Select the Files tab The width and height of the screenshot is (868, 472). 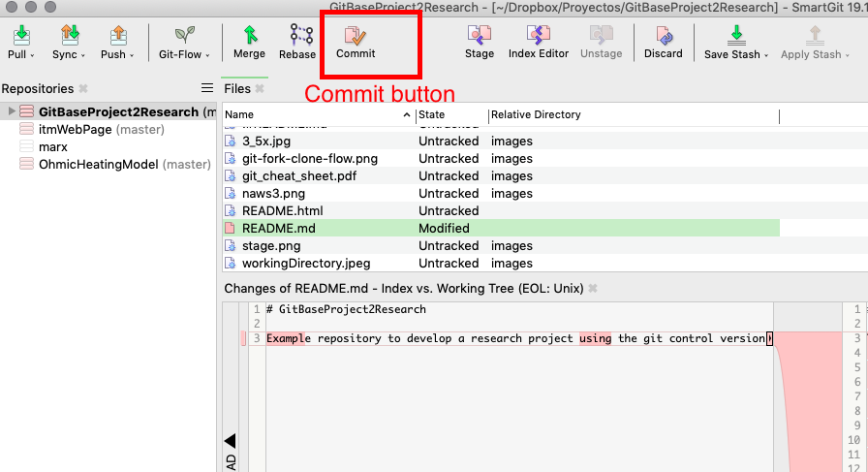tap(237, 88)
